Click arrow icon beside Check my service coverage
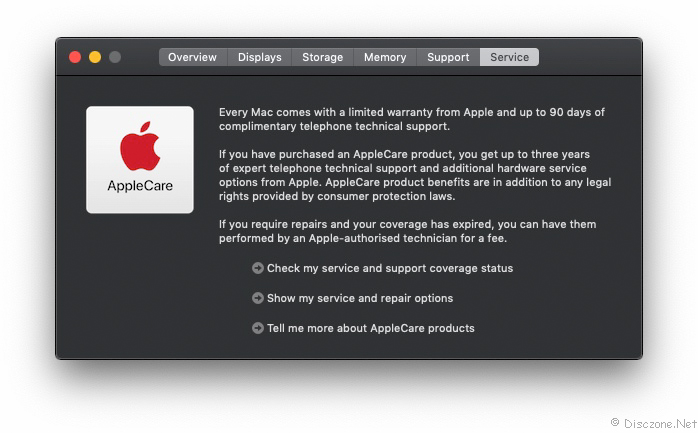The height and width of the screenshot is (433, 698). (257, 268)
